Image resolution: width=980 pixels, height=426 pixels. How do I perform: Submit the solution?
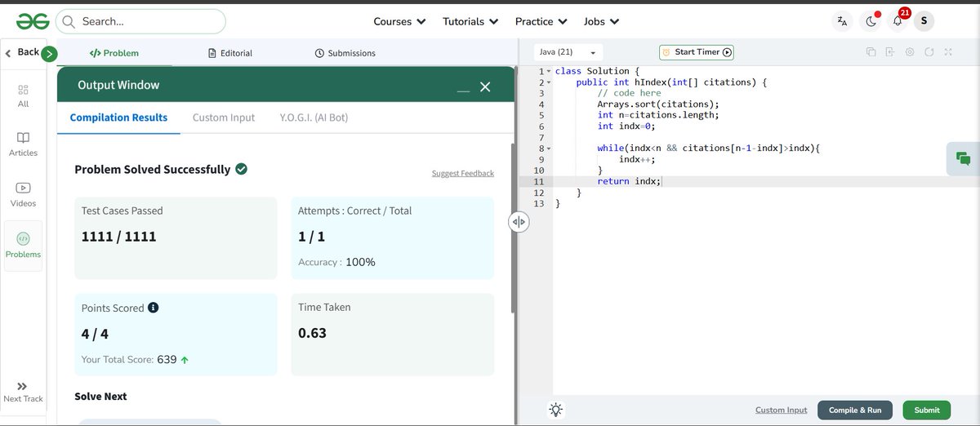pos(927,410)
